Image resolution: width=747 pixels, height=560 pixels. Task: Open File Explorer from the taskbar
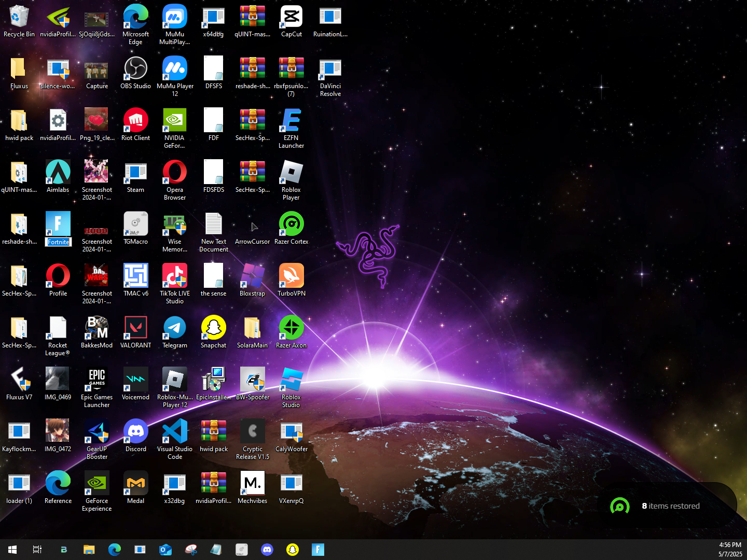(89, 550)
